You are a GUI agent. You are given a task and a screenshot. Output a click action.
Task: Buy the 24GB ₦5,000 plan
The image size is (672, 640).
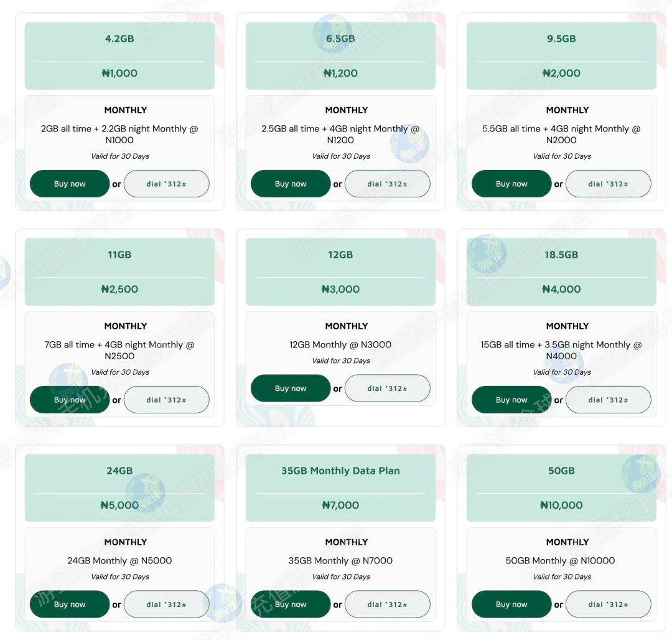click(70, 604)
